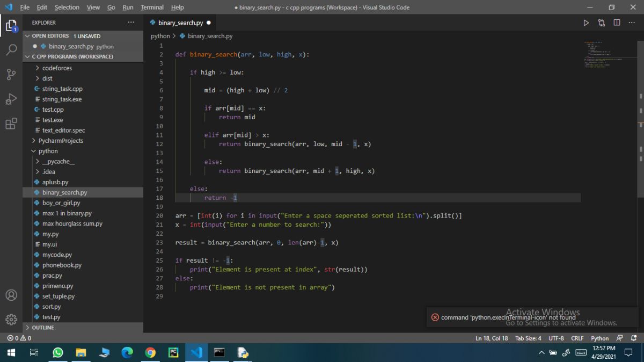Screen dimensions: 644x362
Task: Click the error icon on the notification toast
Action: click(x=435, y=317)
